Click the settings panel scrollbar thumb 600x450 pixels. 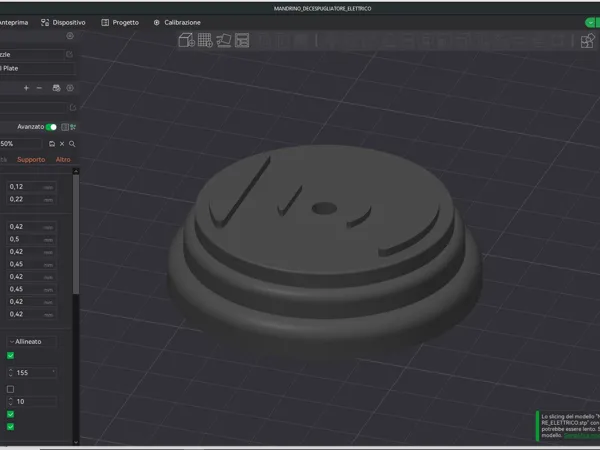click(76, 234)
